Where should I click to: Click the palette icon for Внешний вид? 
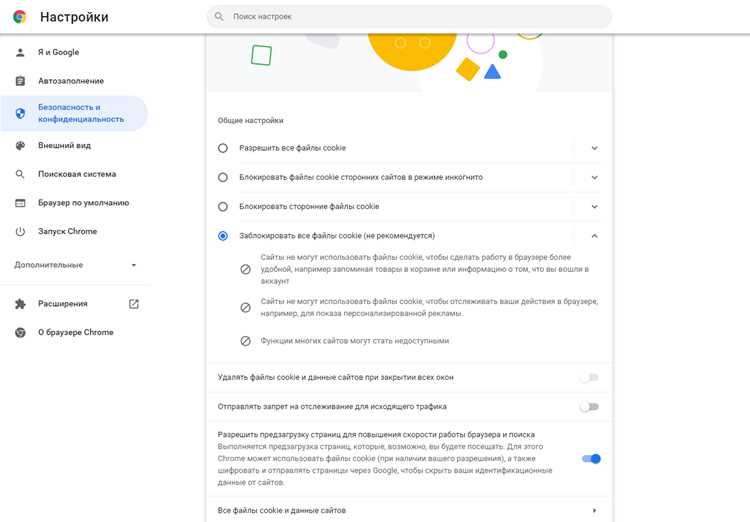pyautogui.click(x=20, y=145)
